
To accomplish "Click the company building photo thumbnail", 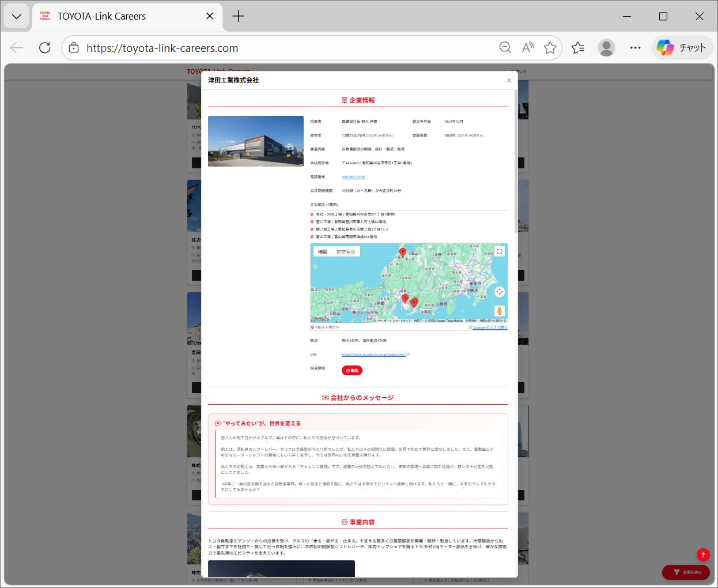I will pyautogui.click(x=256, y=141).
